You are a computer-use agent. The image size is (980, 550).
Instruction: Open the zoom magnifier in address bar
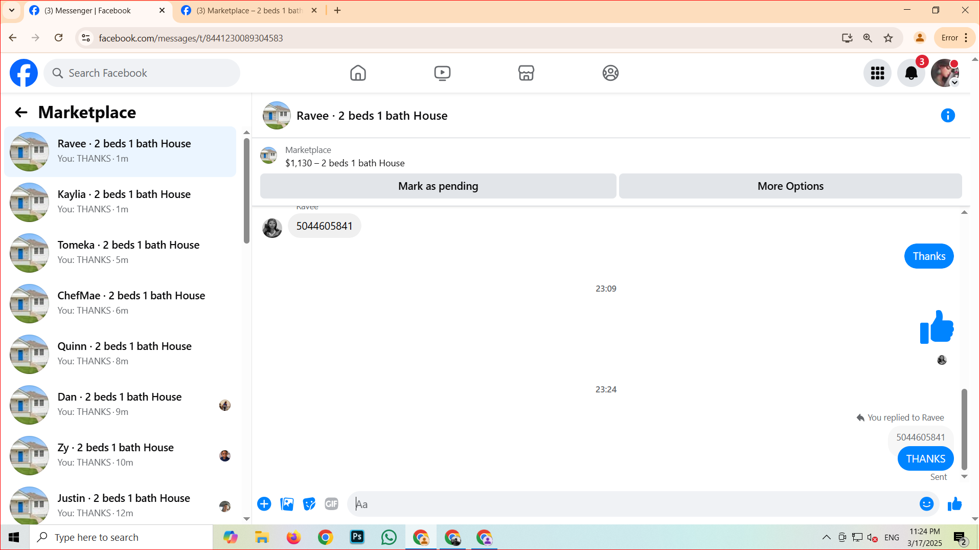point(868,38)
